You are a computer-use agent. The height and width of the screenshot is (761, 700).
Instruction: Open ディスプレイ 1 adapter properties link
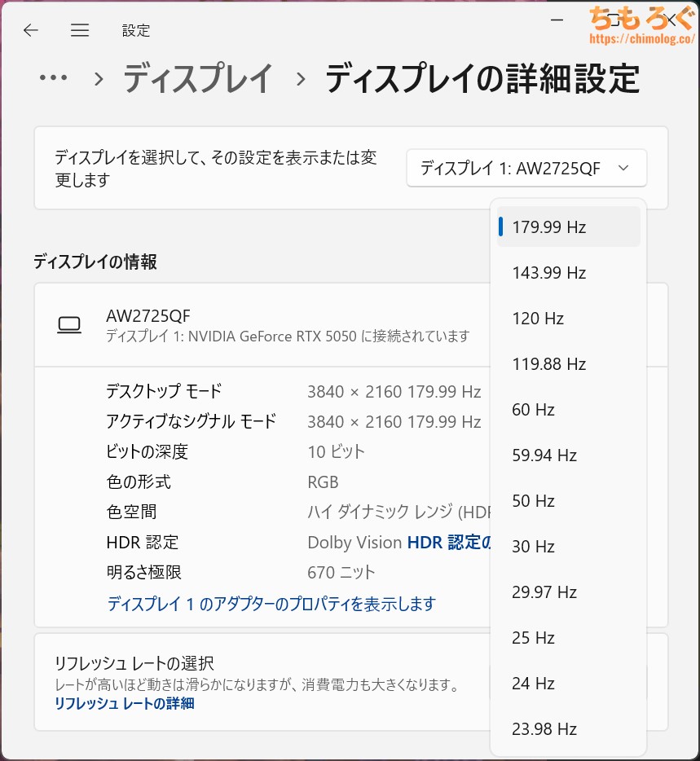[271, 604]
